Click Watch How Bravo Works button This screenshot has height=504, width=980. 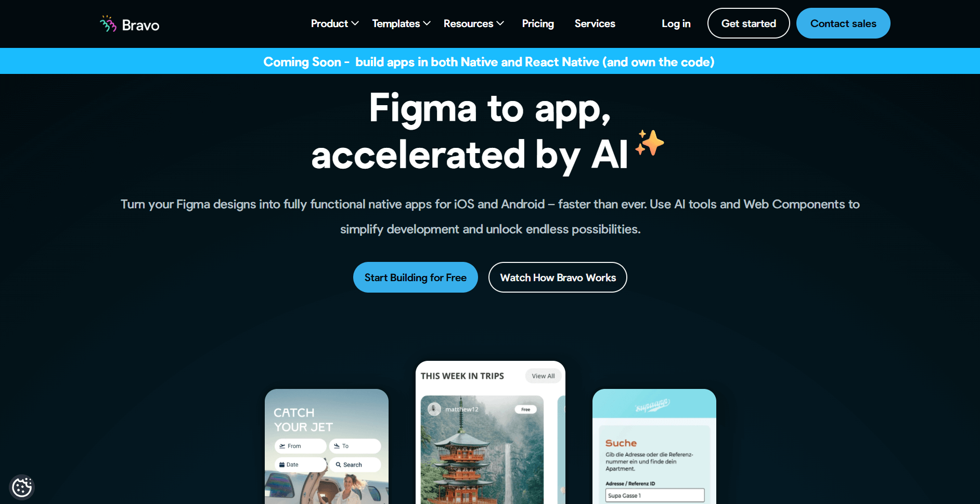pyautogui.click(x=558, y=278)
